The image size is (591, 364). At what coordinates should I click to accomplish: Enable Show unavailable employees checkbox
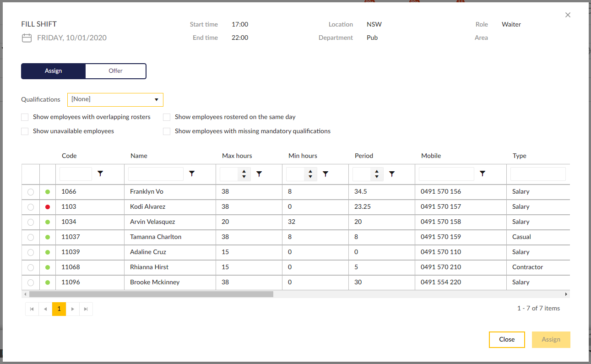point(25,131)
